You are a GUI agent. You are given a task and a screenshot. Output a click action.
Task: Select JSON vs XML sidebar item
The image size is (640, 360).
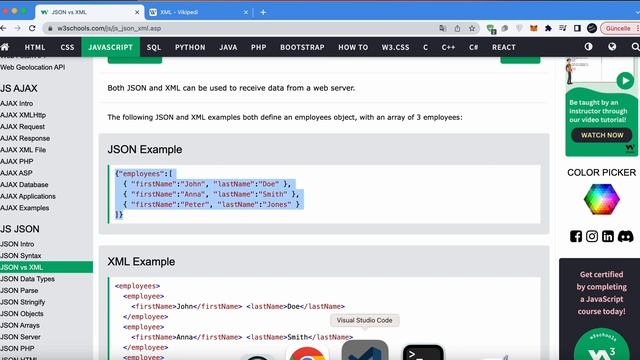click(47, 267)
